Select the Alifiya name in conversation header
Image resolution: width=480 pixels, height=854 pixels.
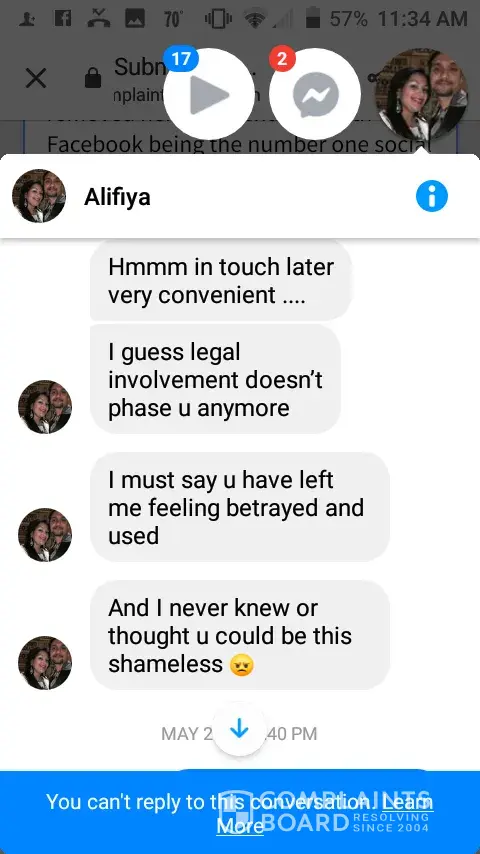117,197
